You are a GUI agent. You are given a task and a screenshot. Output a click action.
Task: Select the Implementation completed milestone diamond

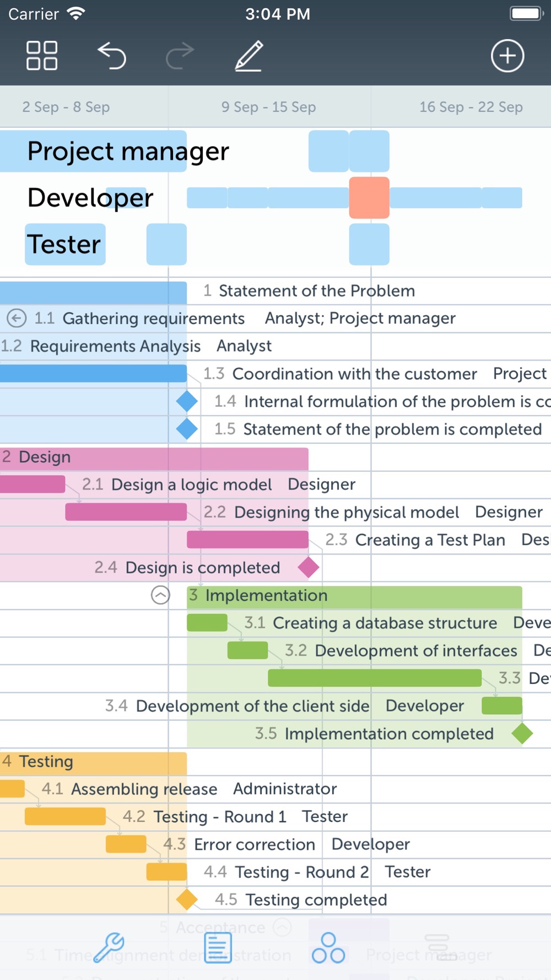click(522, 734)
